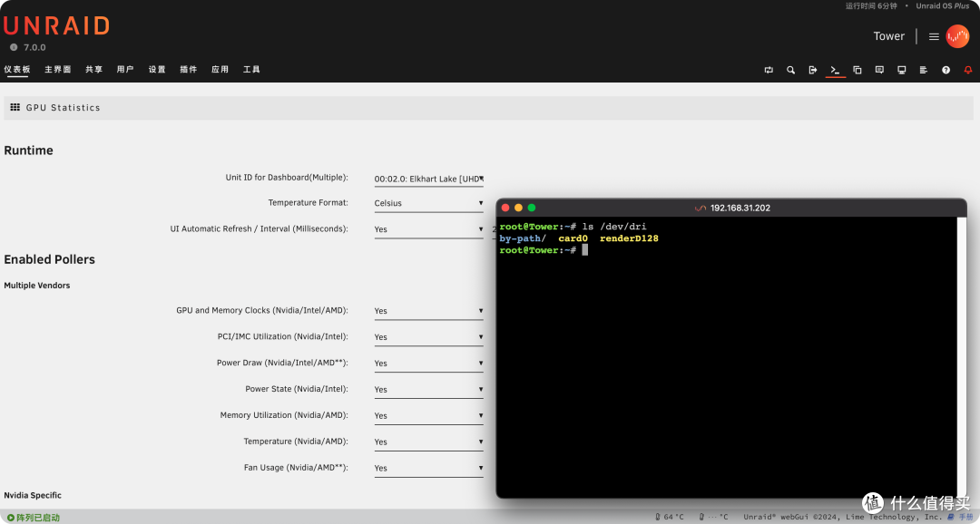Click the 运行时间 6分钟 uptime text
Viewport: 980px width, 524px height.
click(871, 5)
